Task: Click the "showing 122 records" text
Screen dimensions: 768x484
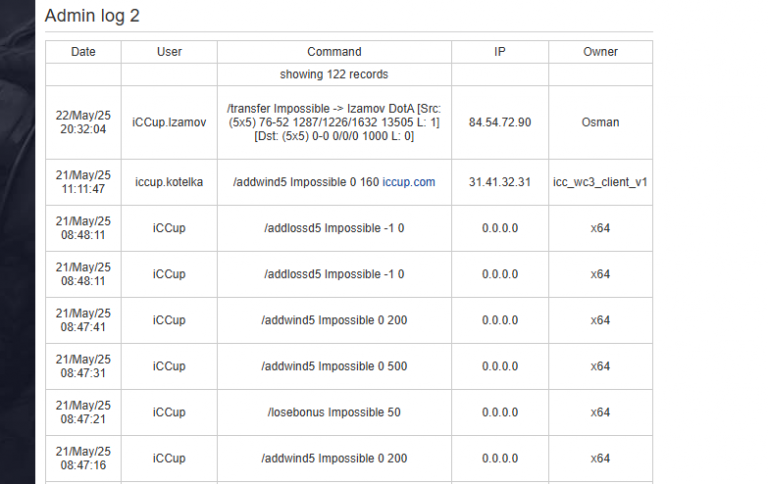Action: [334, 74]
